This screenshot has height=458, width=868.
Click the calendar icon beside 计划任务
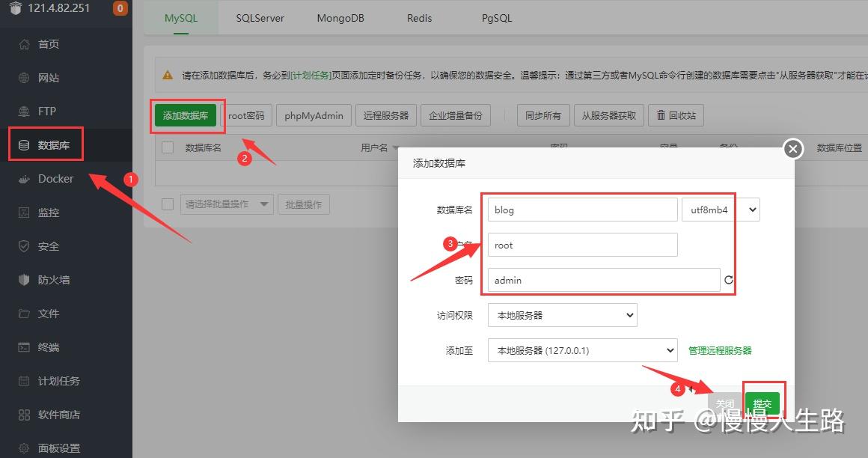pyautogui.click(x=24, y=381)
